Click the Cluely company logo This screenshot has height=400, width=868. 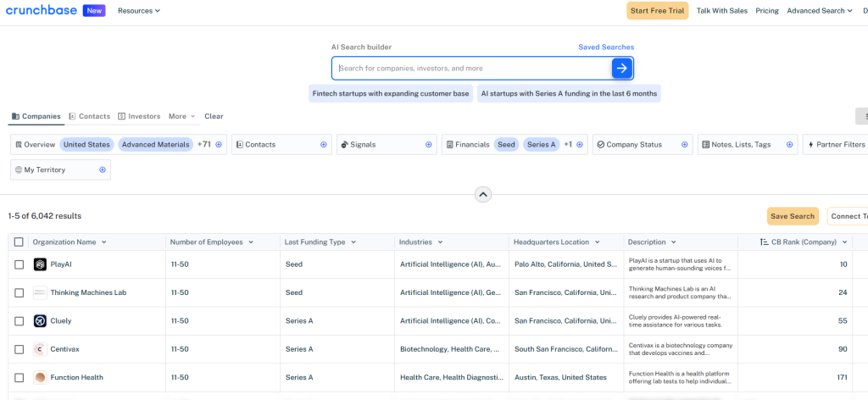pos(40,321)
